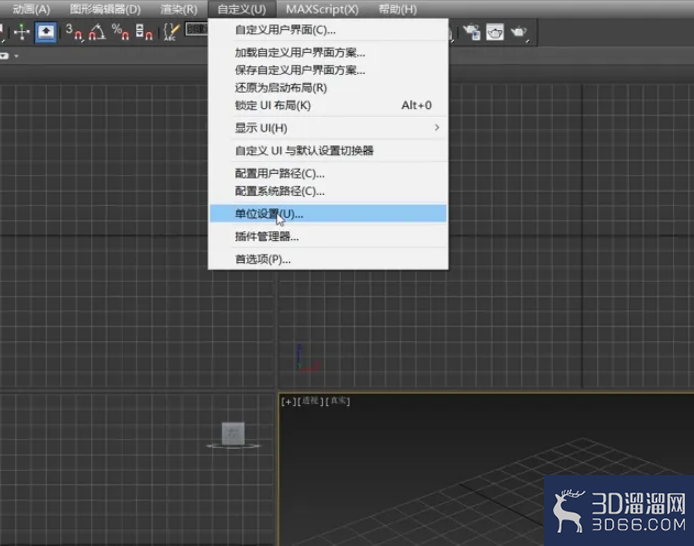694x546 pixels.
Task: Click small dropdown arrow below toolbar
Action: click(16, 56)
